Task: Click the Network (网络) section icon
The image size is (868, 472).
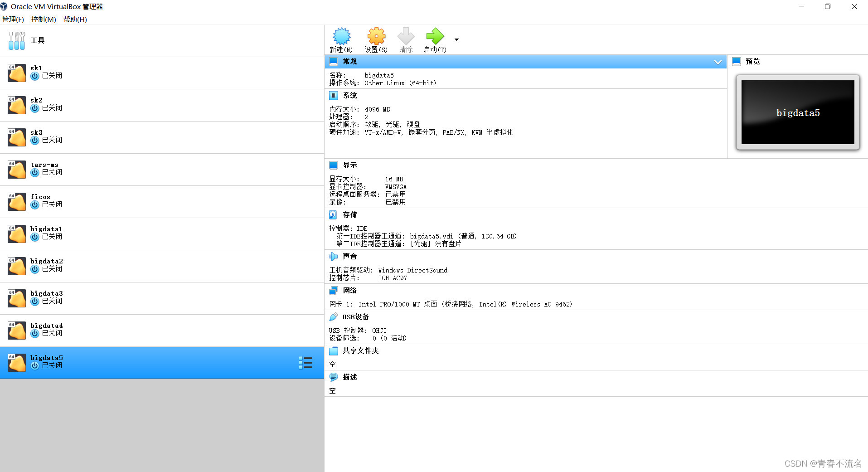Action: (334, 291)
